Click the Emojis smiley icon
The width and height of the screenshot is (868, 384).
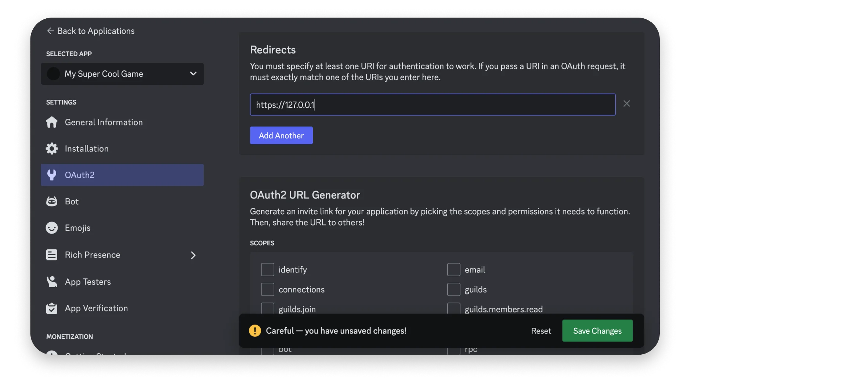(52, 228)
